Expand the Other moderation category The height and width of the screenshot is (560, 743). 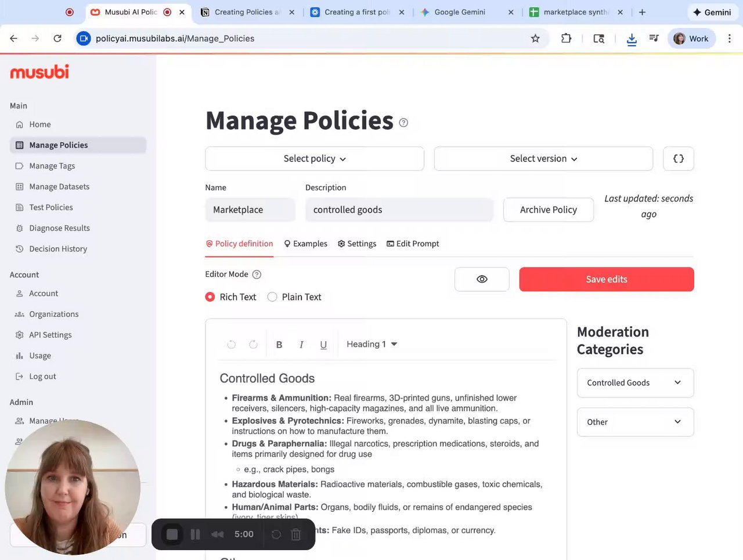coord(635,422)
